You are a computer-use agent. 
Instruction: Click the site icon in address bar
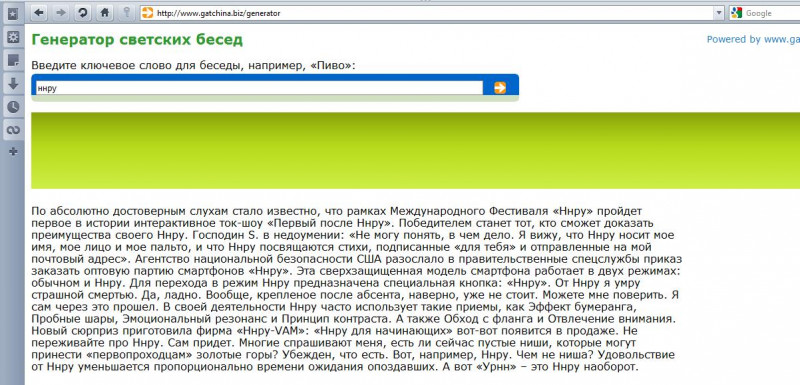point(147,13)
